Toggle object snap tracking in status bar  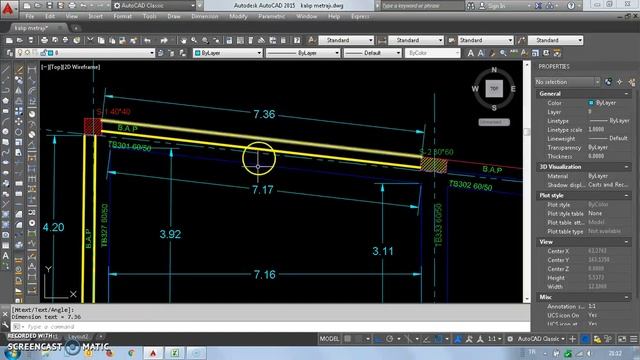tap(427, 339)
